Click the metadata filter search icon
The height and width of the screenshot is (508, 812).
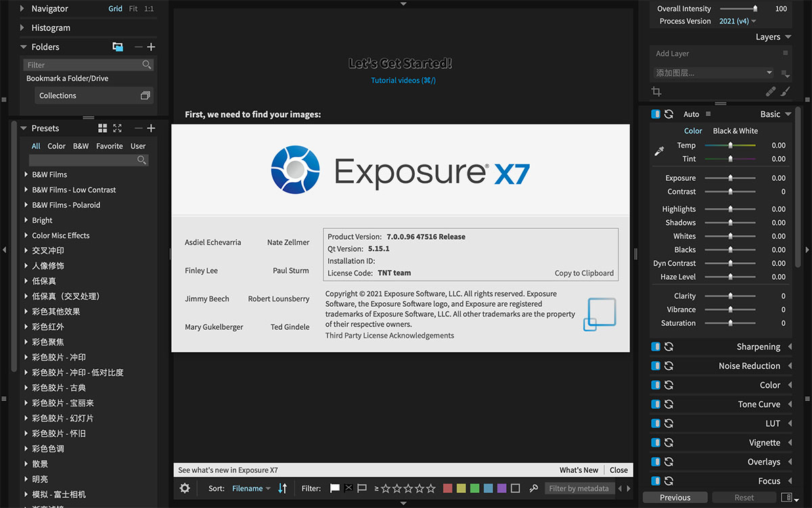[534, 488]
